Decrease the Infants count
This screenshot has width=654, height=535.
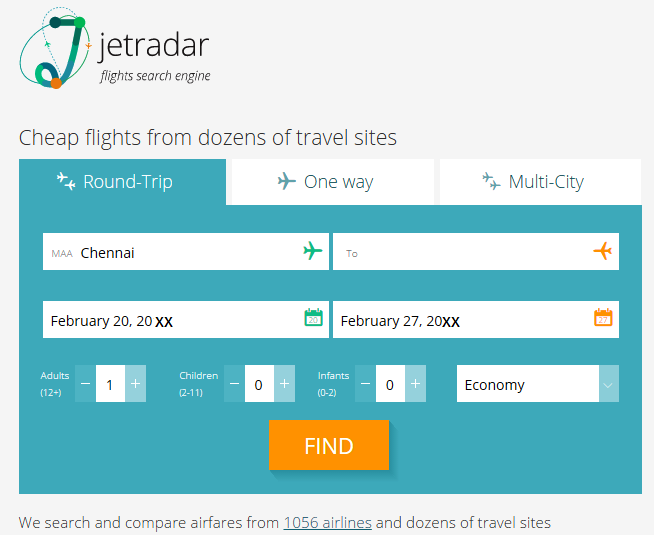pyautogui.click(x=365, y=384)
